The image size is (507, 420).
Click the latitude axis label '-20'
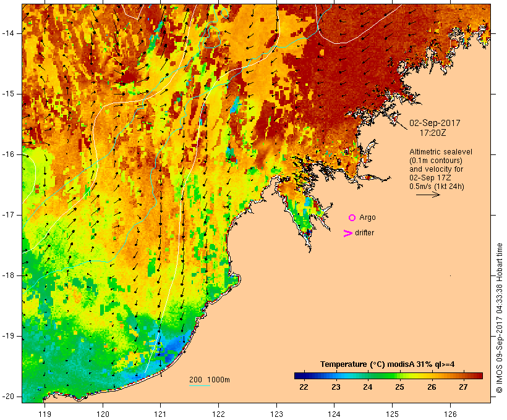click(8, 397)
